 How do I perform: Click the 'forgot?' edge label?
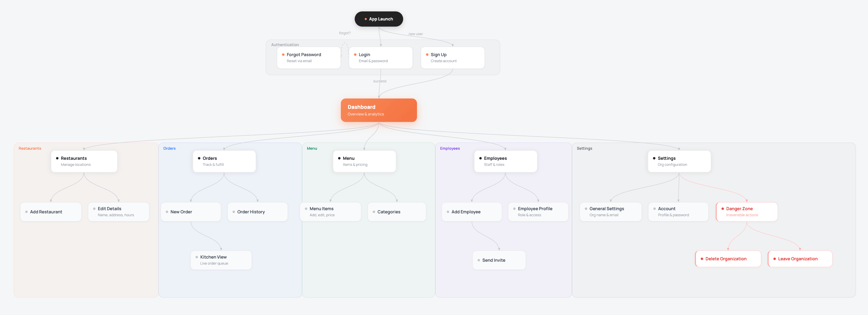344,33
